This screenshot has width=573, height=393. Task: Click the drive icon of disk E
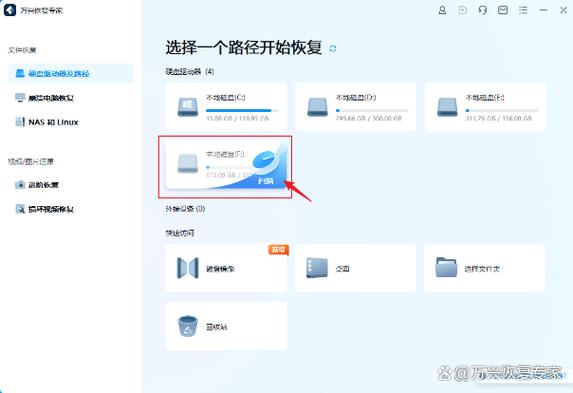[x=447, y=107]
